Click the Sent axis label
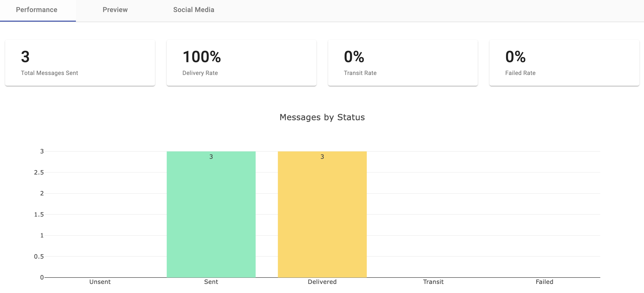 click(211, 282)
